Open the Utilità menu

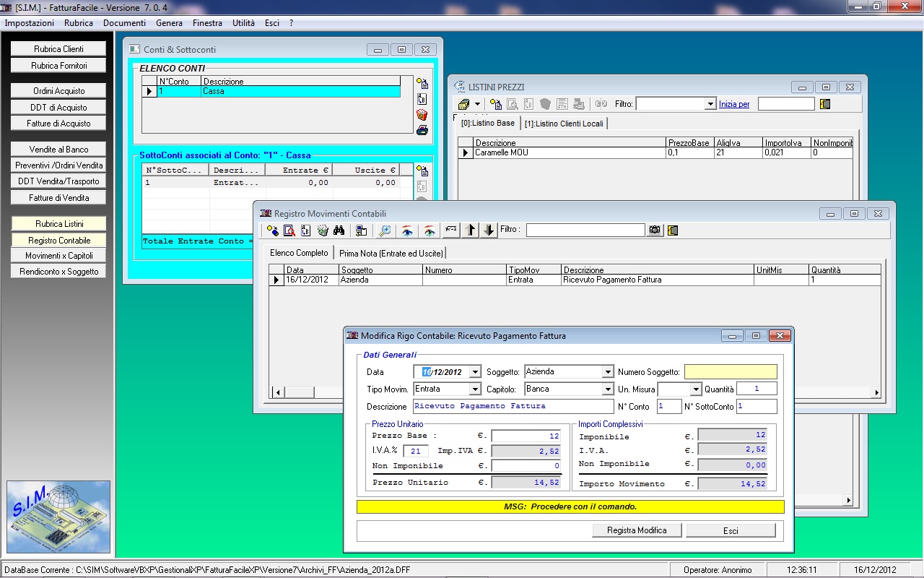pos(243,23)
